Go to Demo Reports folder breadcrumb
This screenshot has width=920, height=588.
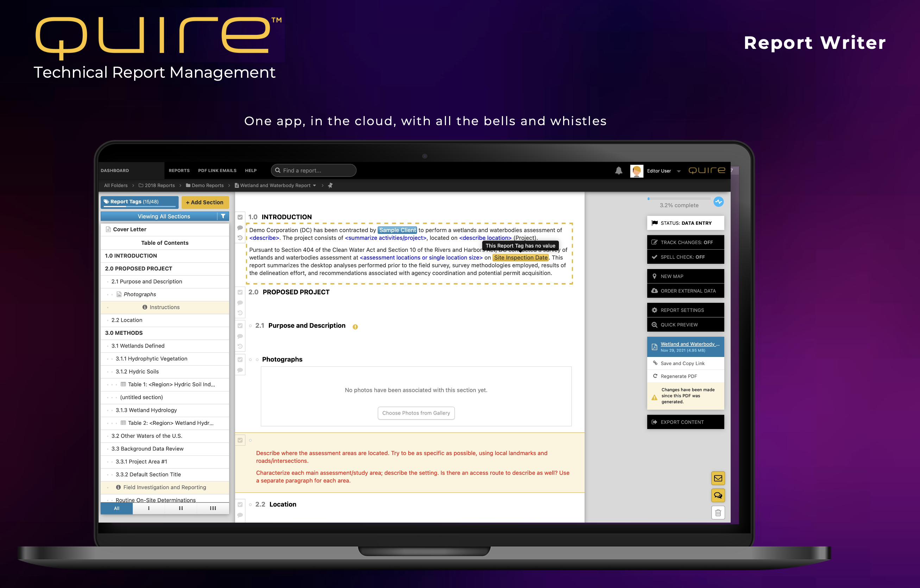(x=205, y=186)
